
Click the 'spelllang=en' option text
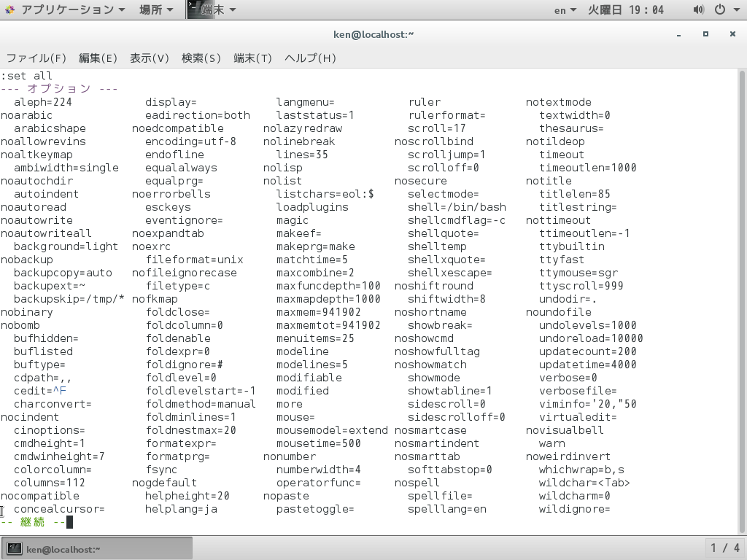point(447,509)
